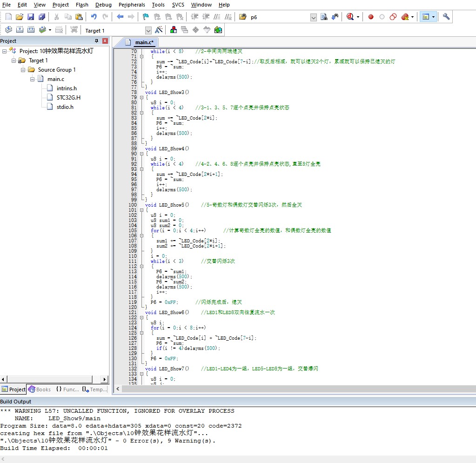The image size is (476, 463).
Task: Click right arrow of Project panel scrollbar
Action: [105, 379]
